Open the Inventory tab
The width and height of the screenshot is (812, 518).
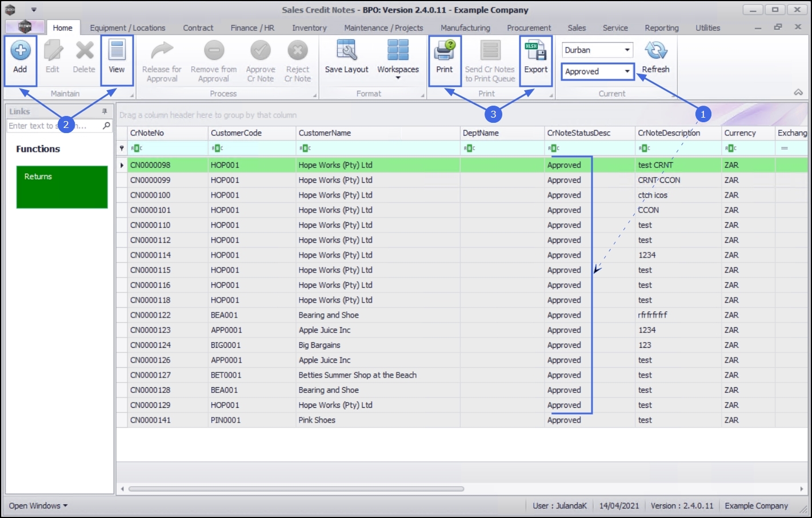[309, 27]
